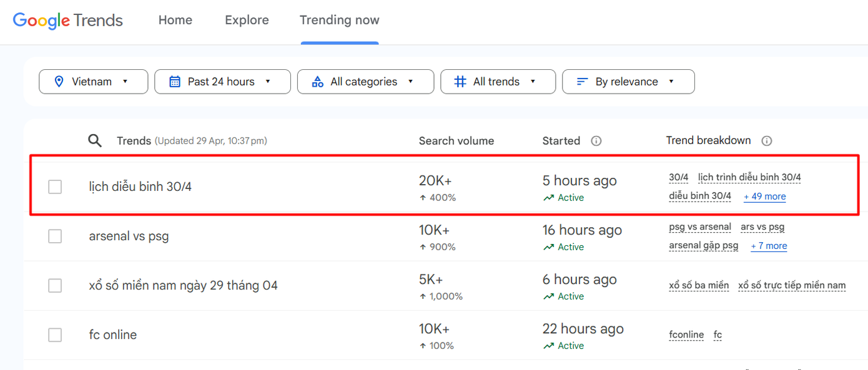Click the info icon beside Trend breakdown column

coord(767,140)
